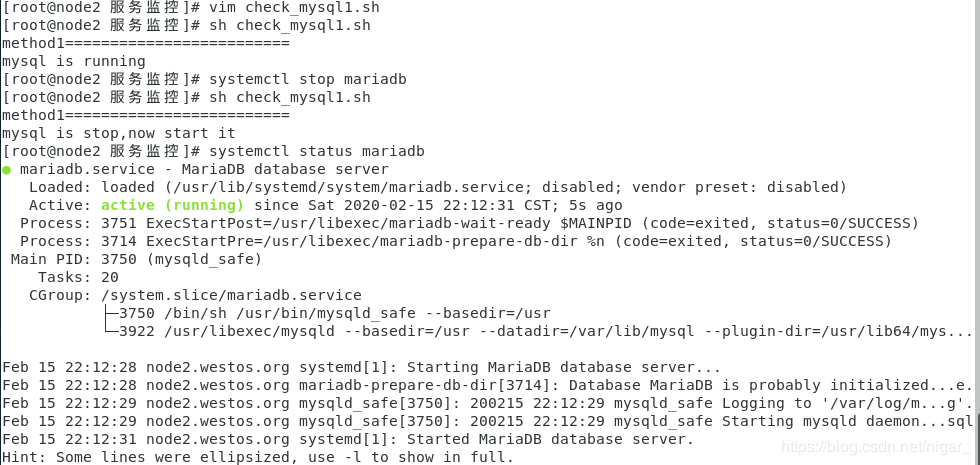Click the "systemctl status mariadb" command

(317, 151)
